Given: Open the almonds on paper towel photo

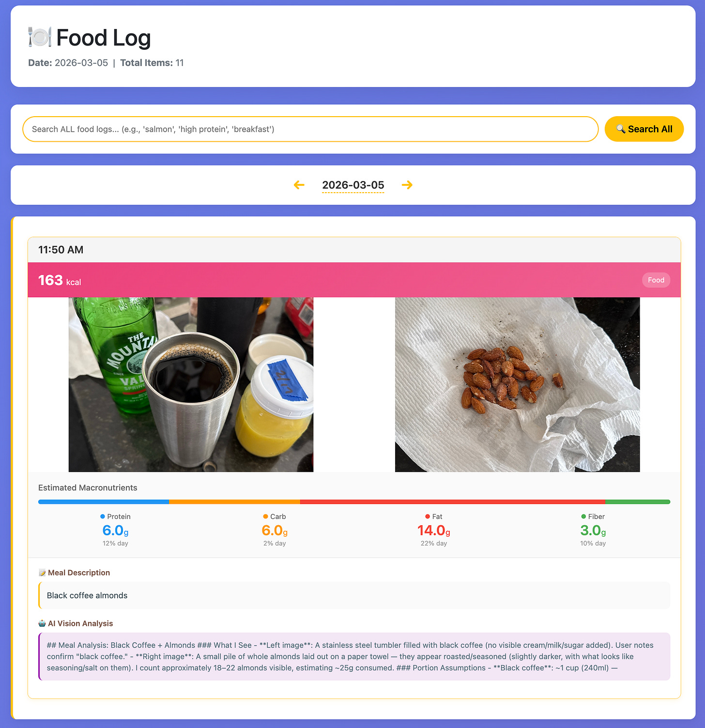Looking at the screenshot, I should (x=517, y=385).
